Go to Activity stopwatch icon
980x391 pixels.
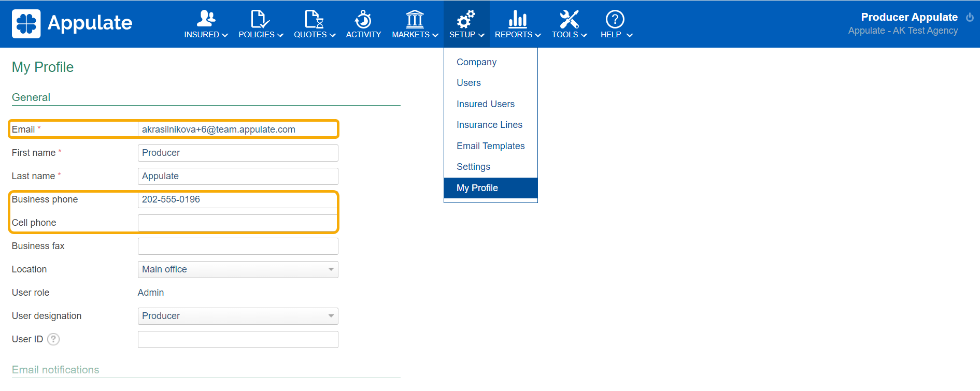(x=363, y=19)
